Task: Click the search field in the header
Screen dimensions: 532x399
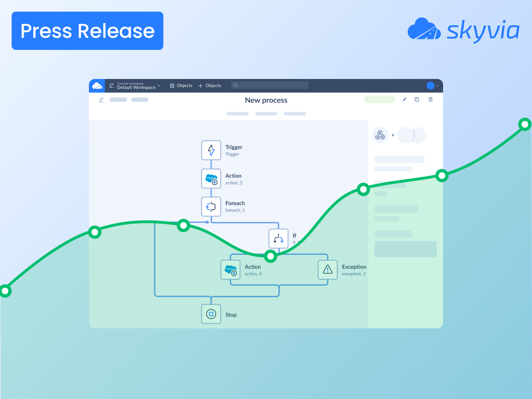Action: tap(269, 85)
